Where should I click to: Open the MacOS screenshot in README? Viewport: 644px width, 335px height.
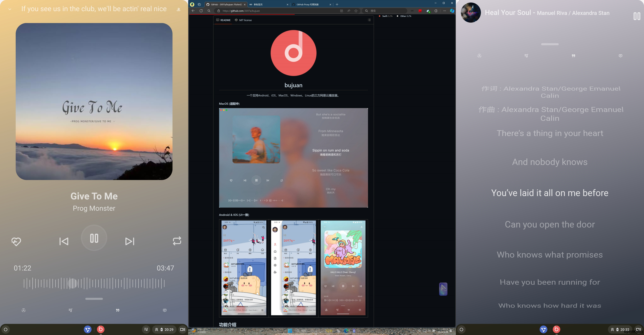point(294,158)
